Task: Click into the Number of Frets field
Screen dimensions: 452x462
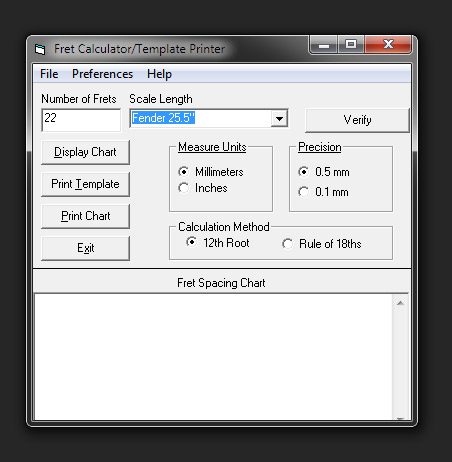Action: point(81,120)
